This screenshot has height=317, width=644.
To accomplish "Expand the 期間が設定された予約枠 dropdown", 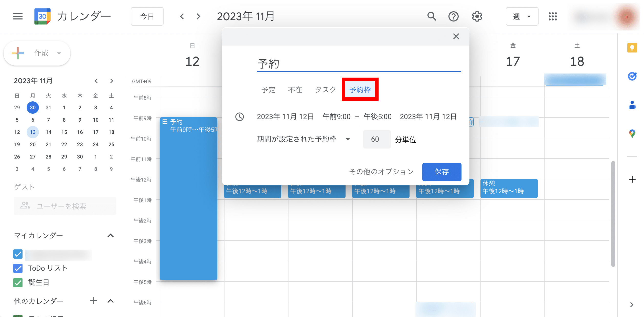I will click(x=304, y=139).
